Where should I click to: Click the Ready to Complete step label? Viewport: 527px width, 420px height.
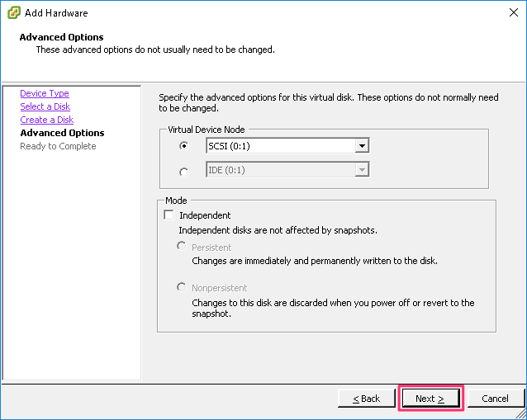[x=58, y=146]
